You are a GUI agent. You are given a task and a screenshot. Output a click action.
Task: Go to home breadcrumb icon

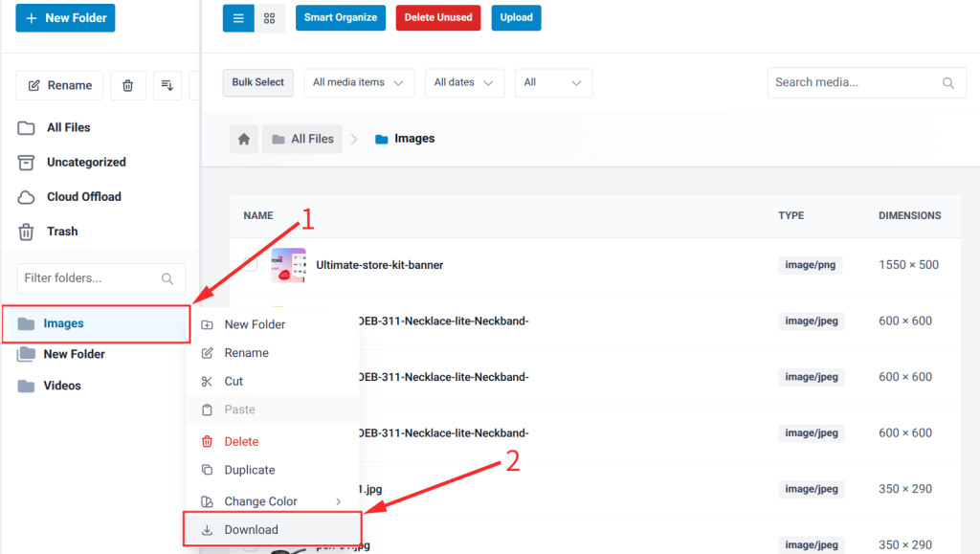(244, 139)
